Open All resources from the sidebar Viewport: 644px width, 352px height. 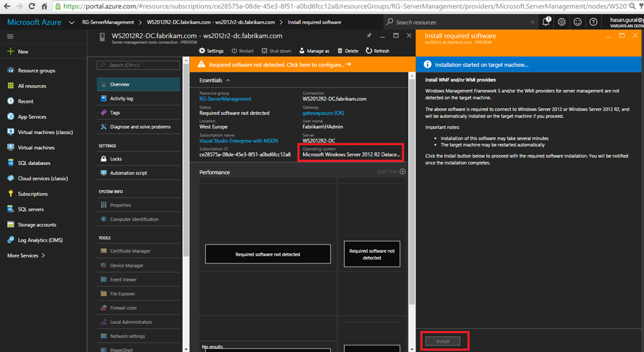(32, 86)
